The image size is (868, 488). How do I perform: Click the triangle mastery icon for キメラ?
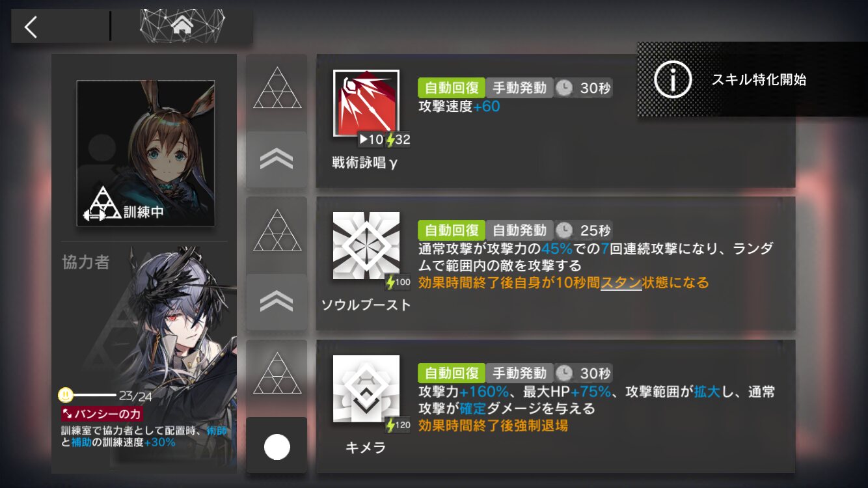click(x=277, y=374)
